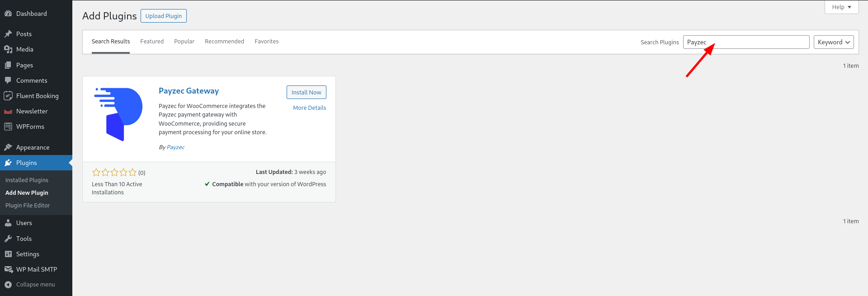Click the Payzec Gateway plugin logo

coord(118,114)
